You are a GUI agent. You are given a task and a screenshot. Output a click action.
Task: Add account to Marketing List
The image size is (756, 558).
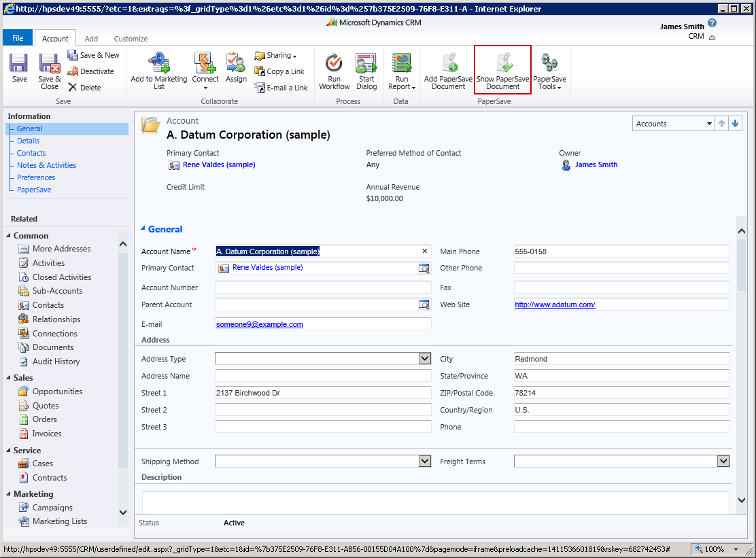(x=159, y=71)
